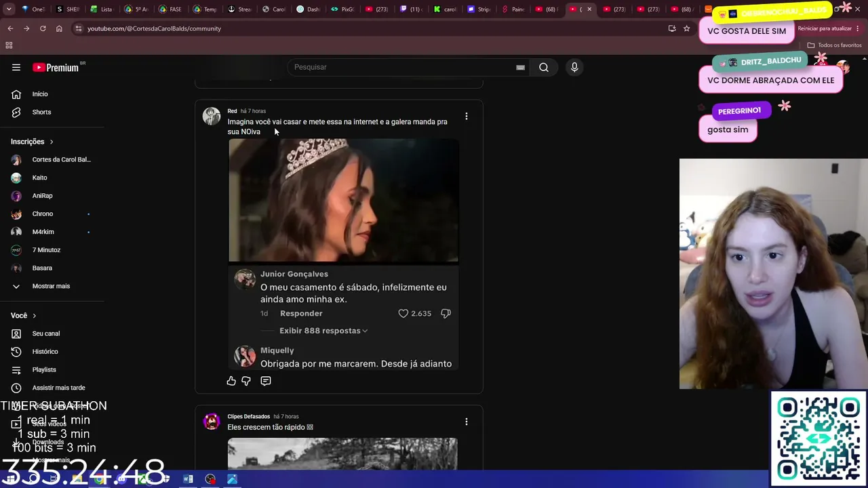
Task: Switch to the Lista tab
Action: (102, 9)
